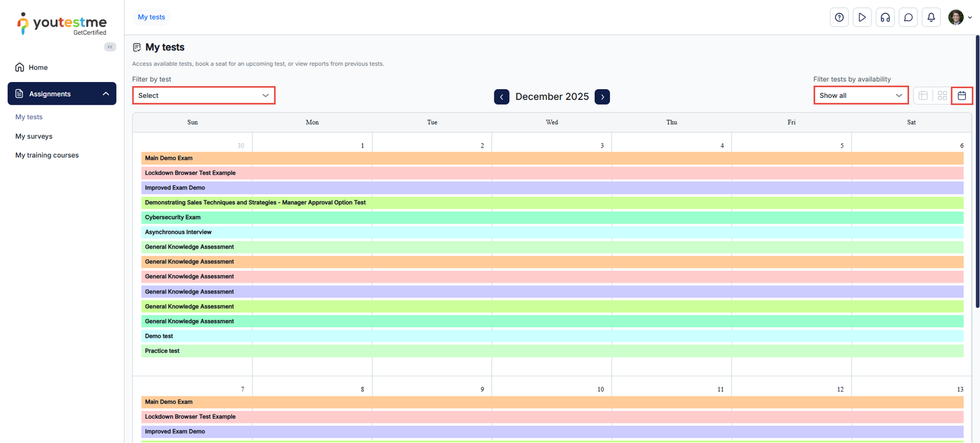Open the help question mark icon
The width and height of the screenshot is (980, 443).
coord(839,18)
